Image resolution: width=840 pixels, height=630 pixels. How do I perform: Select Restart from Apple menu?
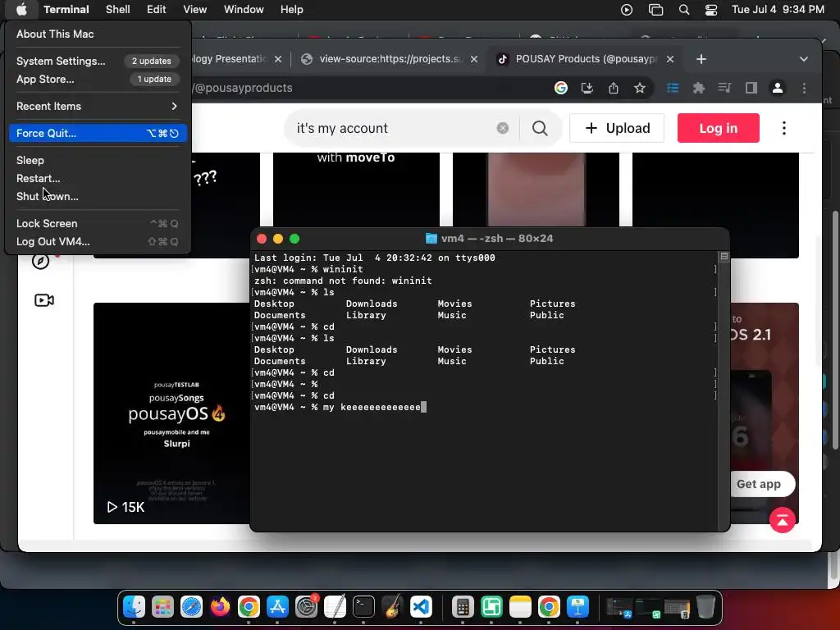click(x=98, y=178)
